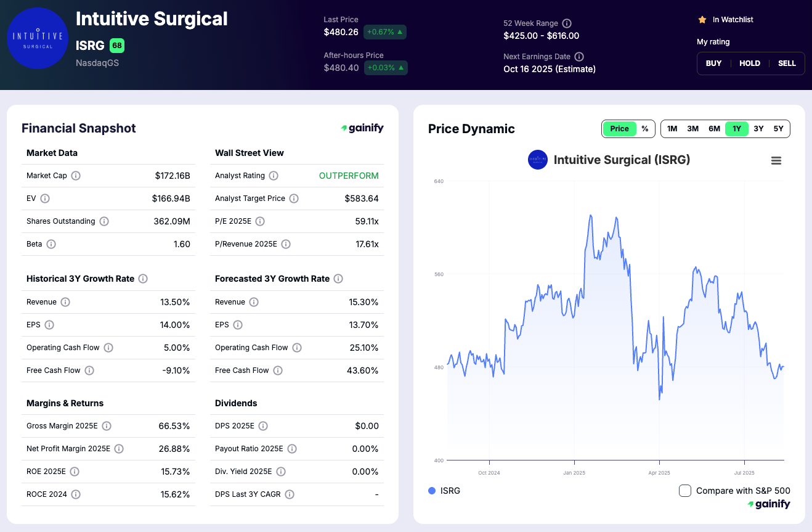The width and height of the screenshot is (812, 532).
Task: Select the 1M time range
Action: pyautogui.click(x=672, y=129)
